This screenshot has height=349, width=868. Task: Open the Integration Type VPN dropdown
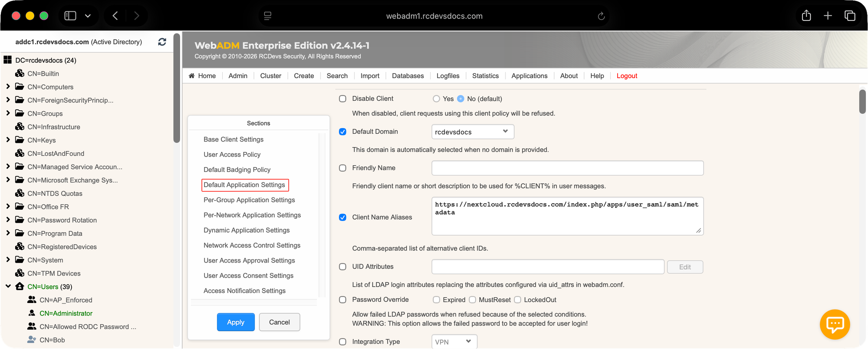click(x=454, y=342)
